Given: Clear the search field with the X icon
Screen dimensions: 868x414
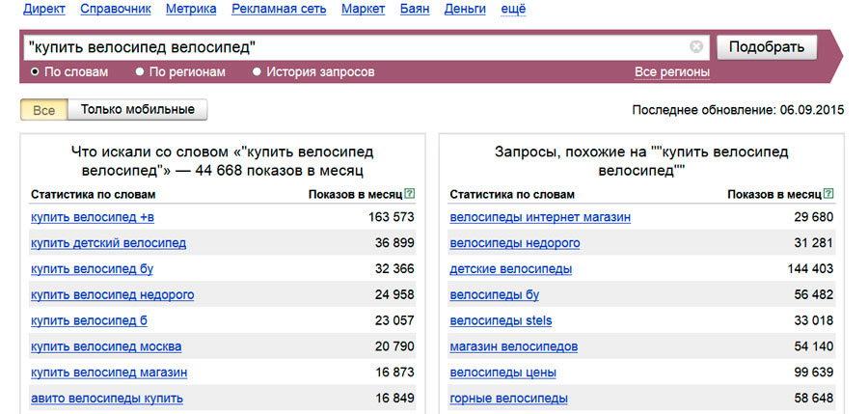Looking at the screenshot, I should tap(695, 46).
